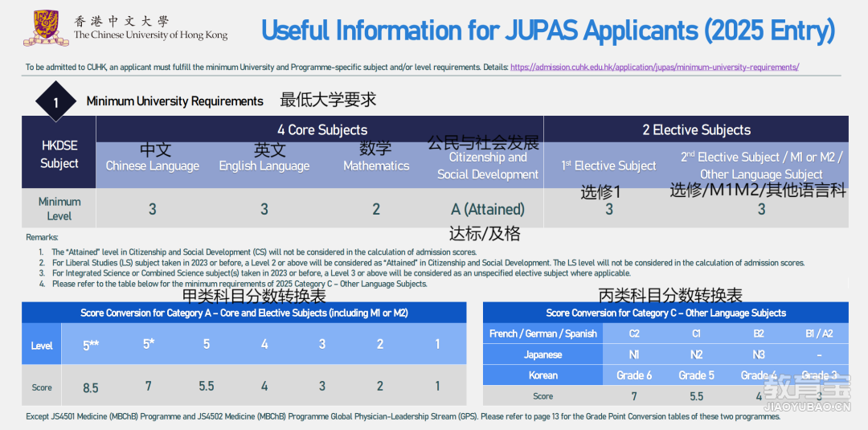The image size is (868, 430).
Task: Click the '5*' level cell
Action: (x=149, y=344)
